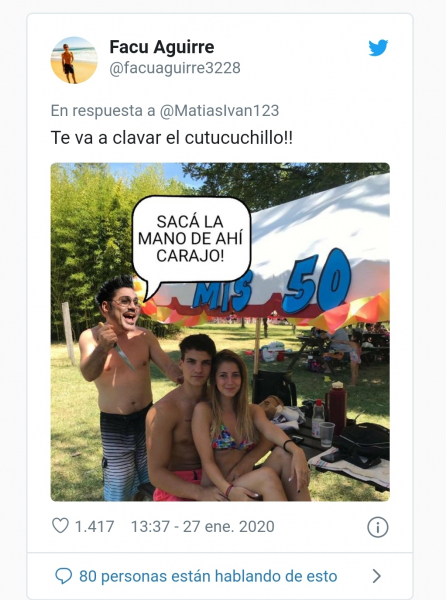Image resolution: width=446 pixels, height=600 pixels.
Task: Open the embedded tweet photo
Action: click(x=220, y=332)
